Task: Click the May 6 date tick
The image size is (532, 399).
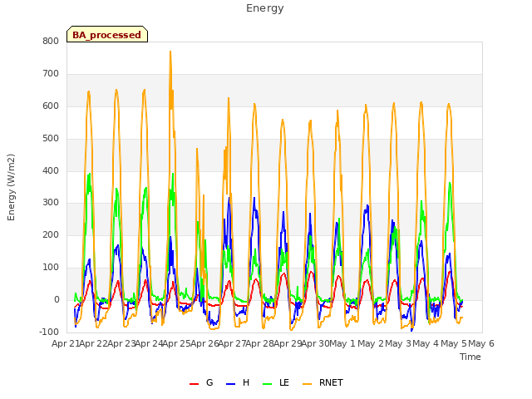Action: (481, 343)
